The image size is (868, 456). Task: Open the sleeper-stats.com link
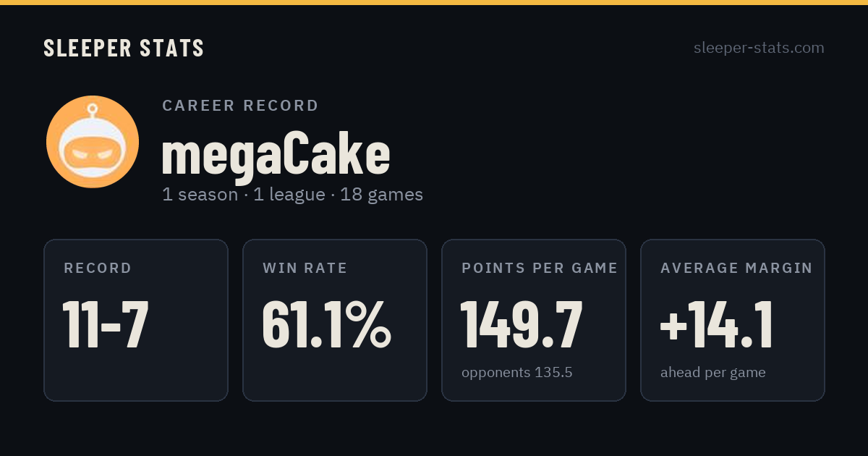(759, 48)
